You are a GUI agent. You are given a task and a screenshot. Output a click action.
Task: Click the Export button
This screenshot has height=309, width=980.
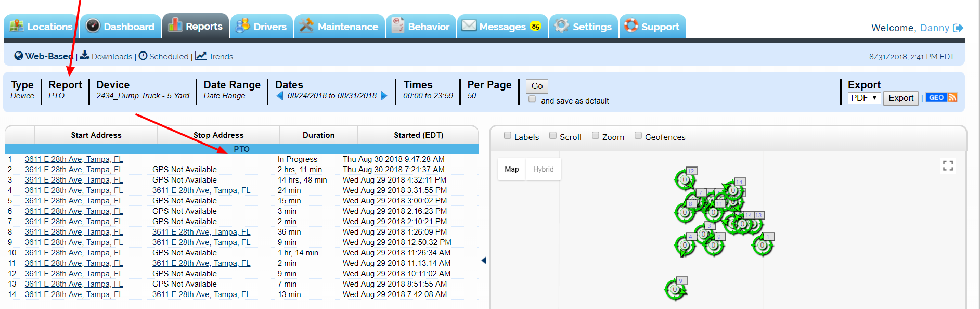pos(901,98)
